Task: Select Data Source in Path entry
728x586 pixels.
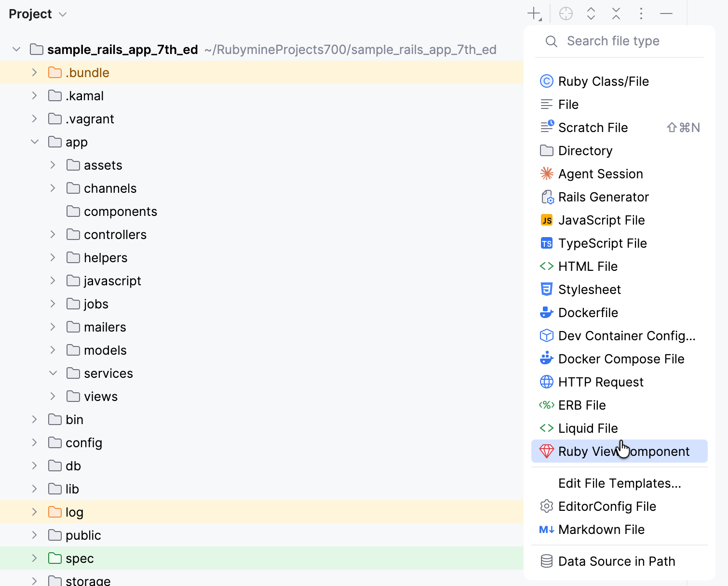Action: [620, 561]
